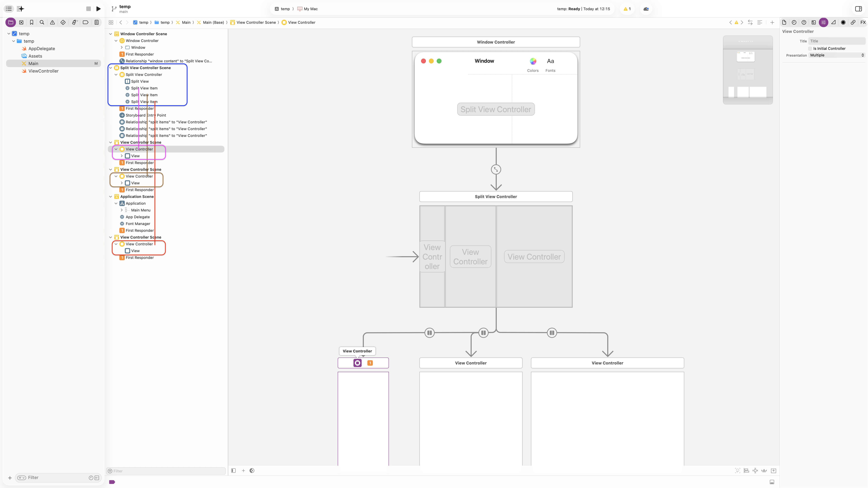The height and width of the screenshot is (488, 868).
Task: Open the Size inspector ruler icon
Action: pos(833,23)
